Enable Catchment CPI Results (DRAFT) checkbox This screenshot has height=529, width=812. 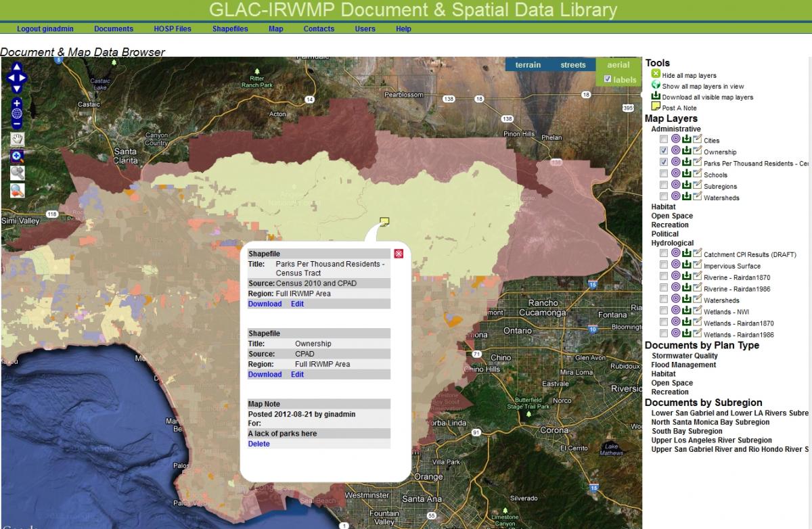click(x=664, y=254)
